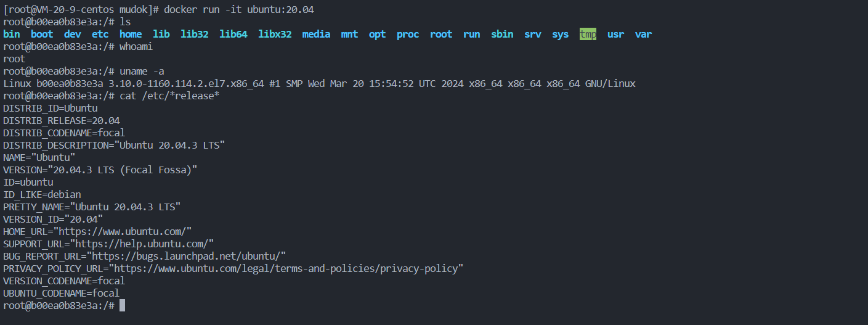Click the sbin directory entry
The height and width of the screenshot is (325, 868).
[502, 35]
